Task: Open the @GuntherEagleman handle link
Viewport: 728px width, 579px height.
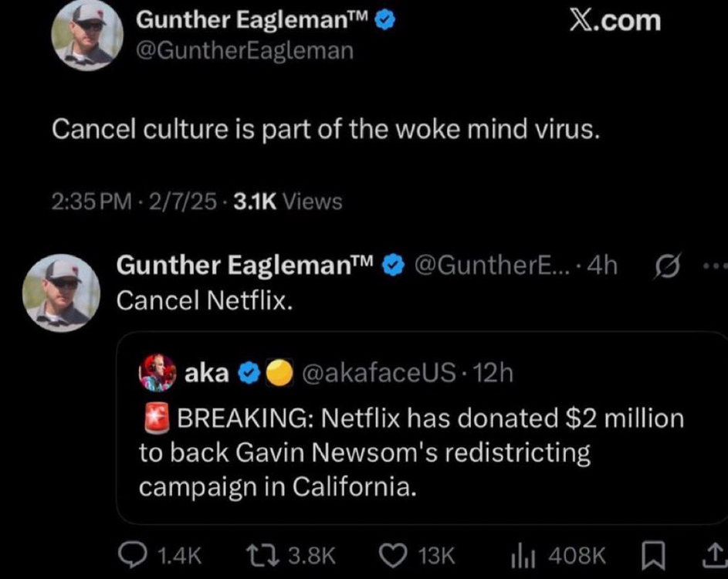Action: 245,51
